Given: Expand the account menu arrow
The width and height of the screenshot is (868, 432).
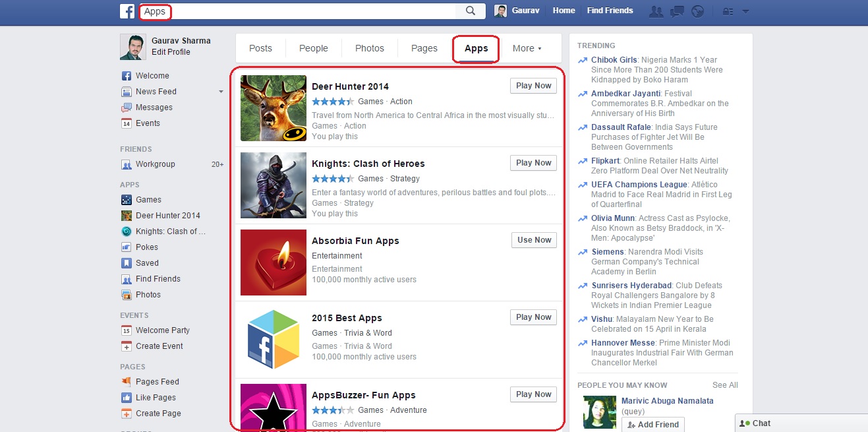Looking at the screenshot, I should 745,11.
